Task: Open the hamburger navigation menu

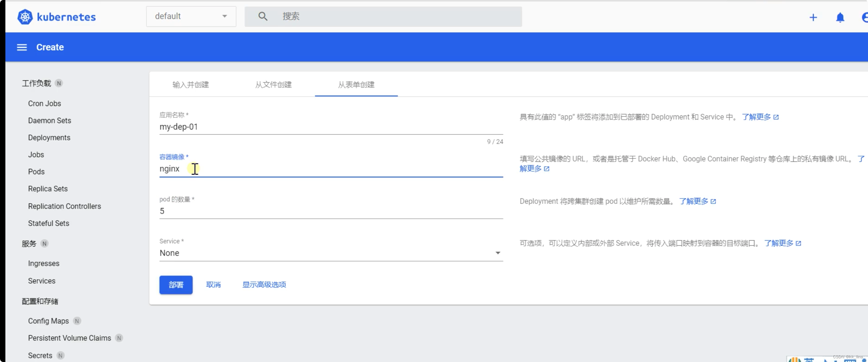Action: pos(21,47)
